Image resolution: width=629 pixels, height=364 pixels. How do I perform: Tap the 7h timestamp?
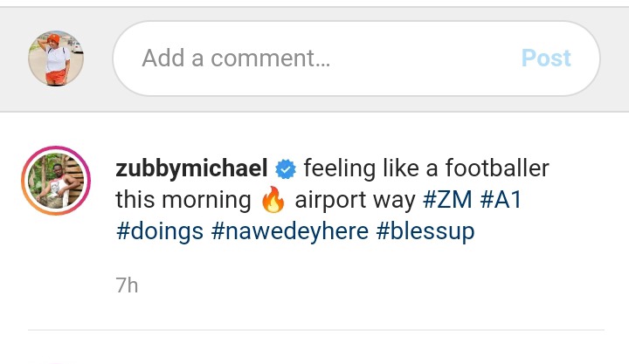[127, 285]
